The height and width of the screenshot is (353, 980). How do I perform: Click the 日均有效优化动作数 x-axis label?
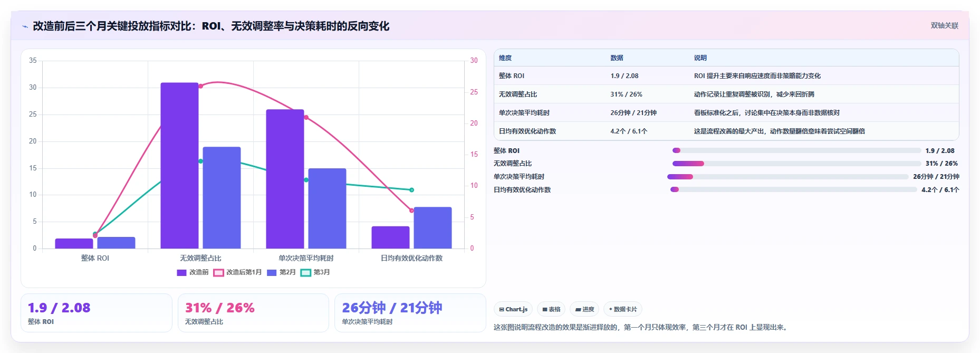pos(411,258)
